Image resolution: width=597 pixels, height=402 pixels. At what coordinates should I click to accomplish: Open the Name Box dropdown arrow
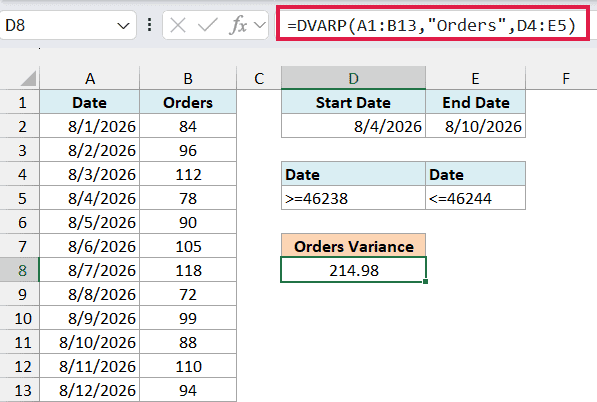123,26
